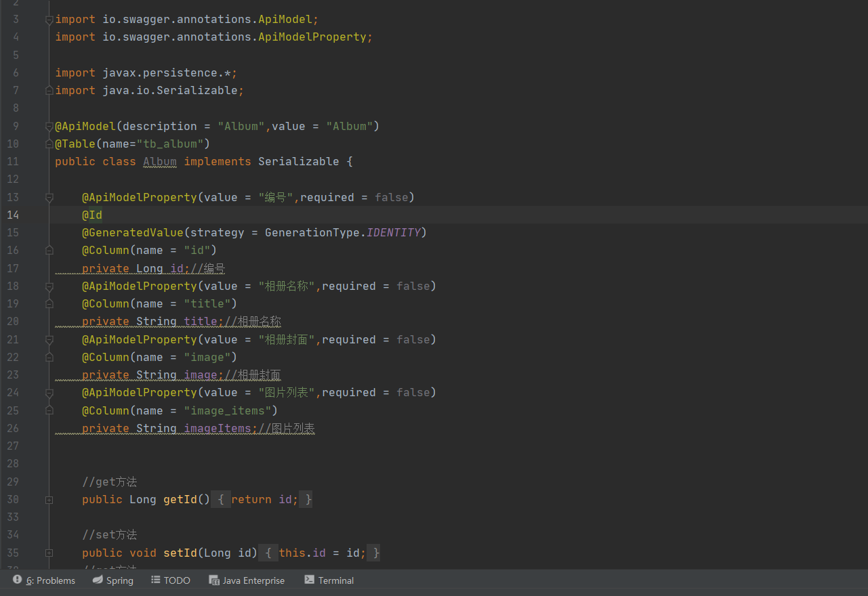Collapse the @ApiModel annotation fold on line 9
Image resolution: width=868 pixels, height=596 pixels.
[x=49, y=126]
